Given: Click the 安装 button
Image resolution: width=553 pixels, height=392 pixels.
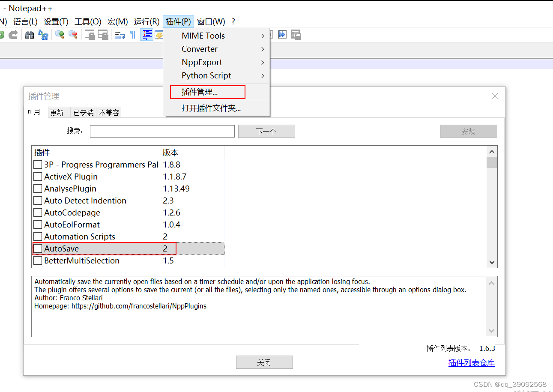Looking at the screenshot, I should (469, 132).
